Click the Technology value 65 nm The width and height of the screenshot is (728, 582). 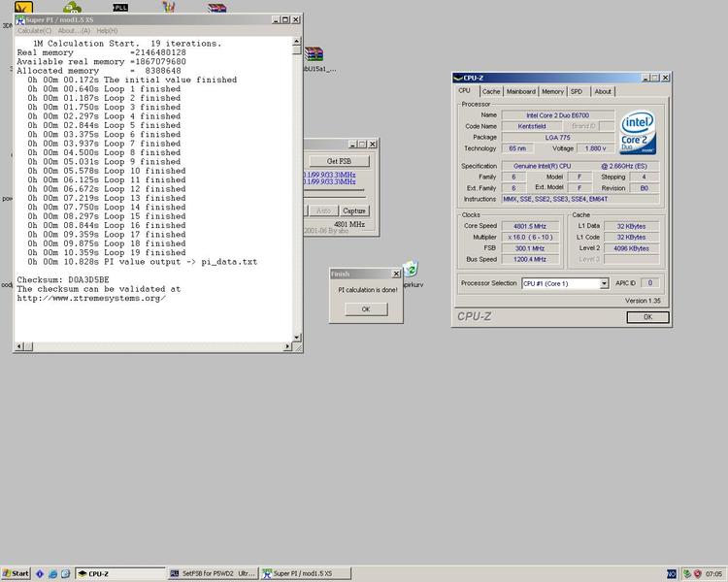coord(517,148)
